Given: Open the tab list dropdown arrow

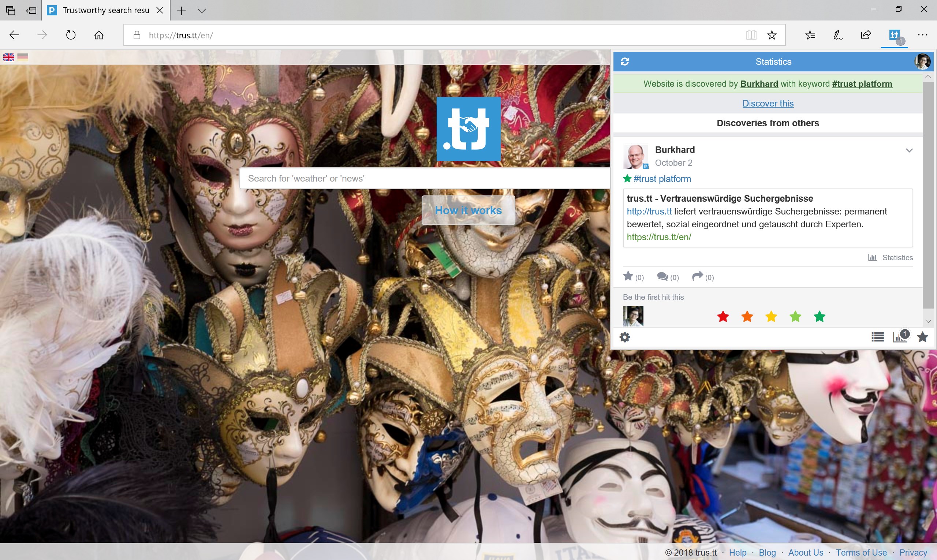Looking at the screenshot, I should 202,11.
